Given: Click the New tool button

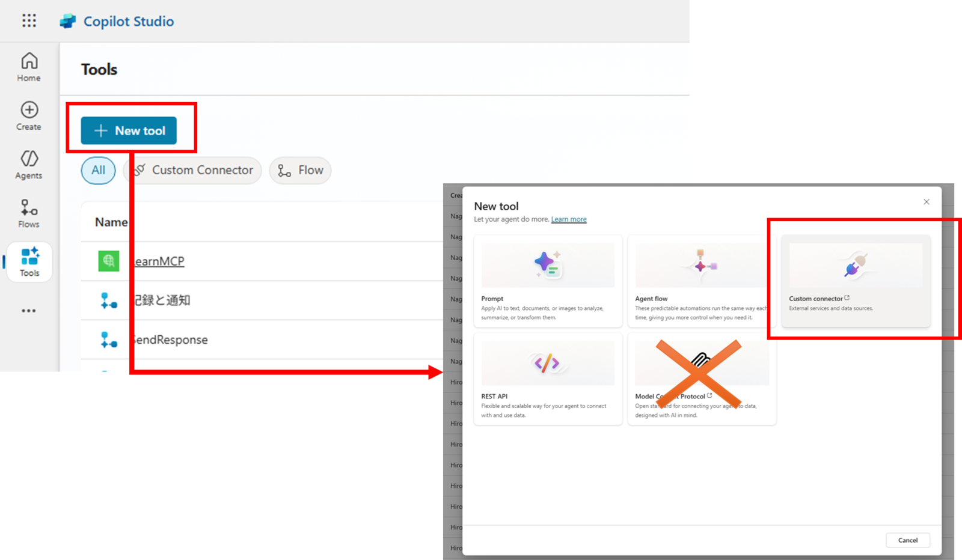Looking at the screenshot, I should pyautogui.click(x=129, y=130).
